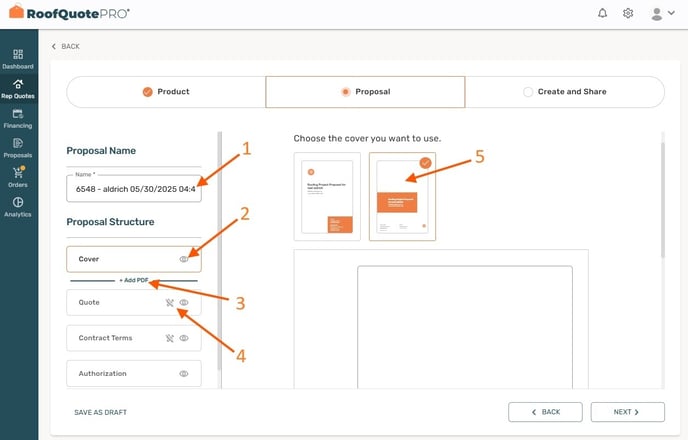Click SAVE AS DRAFT
Image resolution: width=688 pixels, height=440 pixels.
[x=100, y=412]
